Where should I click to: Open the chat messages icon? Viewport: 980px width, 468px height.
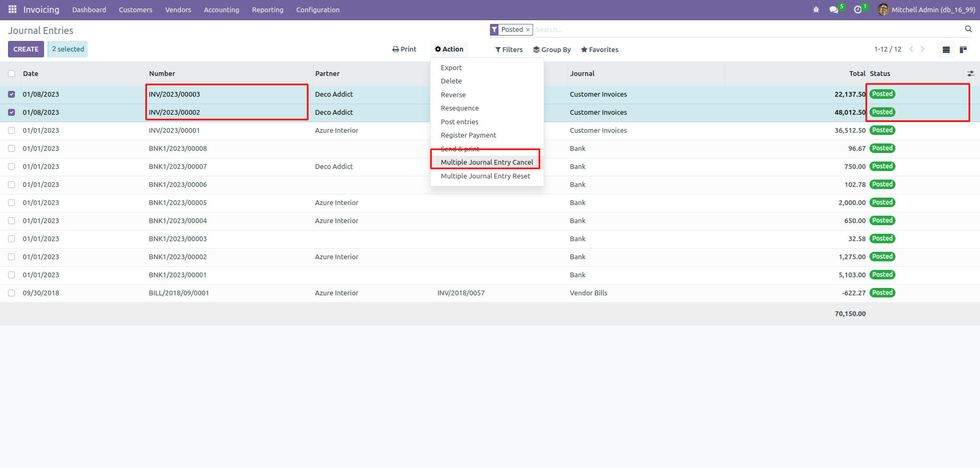point(833,10)
